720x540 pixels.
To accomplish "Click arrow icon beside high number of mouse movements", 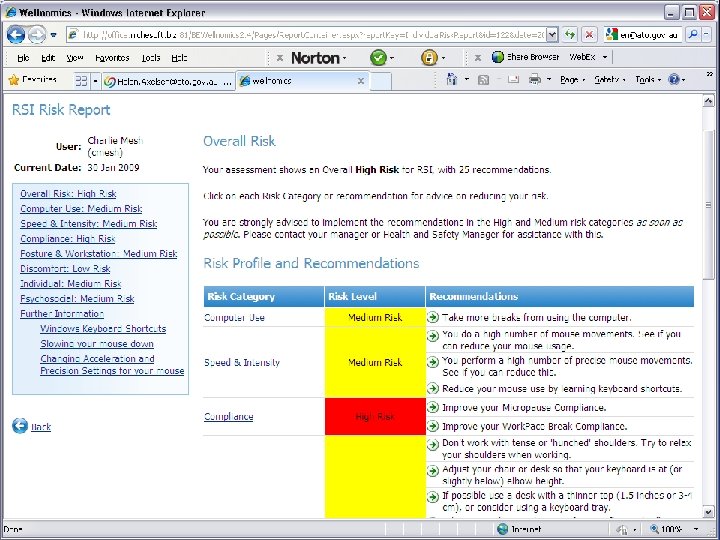I will click(x=433, y=335).
